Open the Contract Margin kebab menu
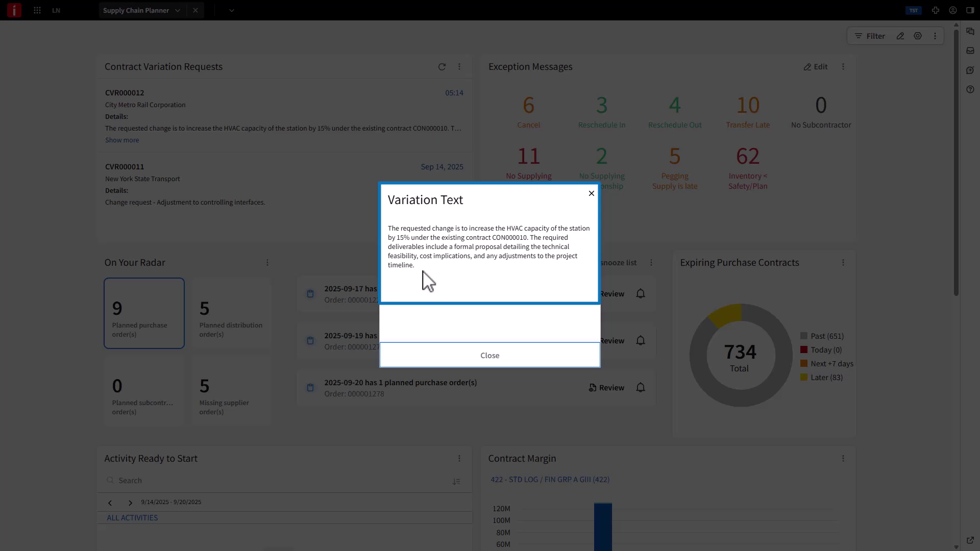The width and height of the screenshot is (980, 551). point(843,458)
